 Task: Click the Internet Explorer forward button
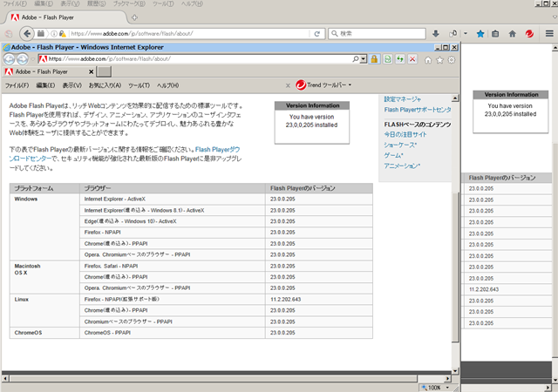[22, 59]
